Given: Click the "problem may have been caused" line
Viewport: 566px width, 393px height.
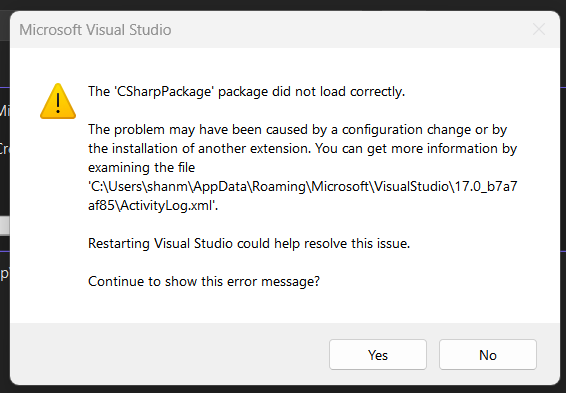Looking at the screenshot, I should pyautogui.click(x=297, y=130).
